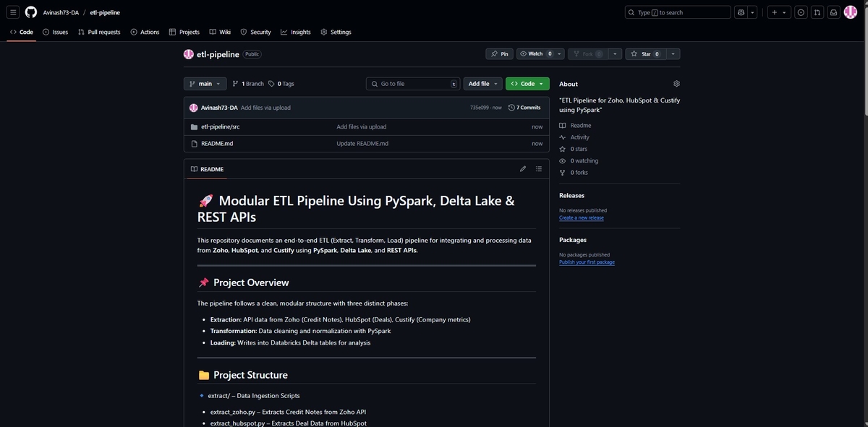Pin this repository
Viewport: 868px width, 427px height.
pyautogui.click(x=500, y=53)
